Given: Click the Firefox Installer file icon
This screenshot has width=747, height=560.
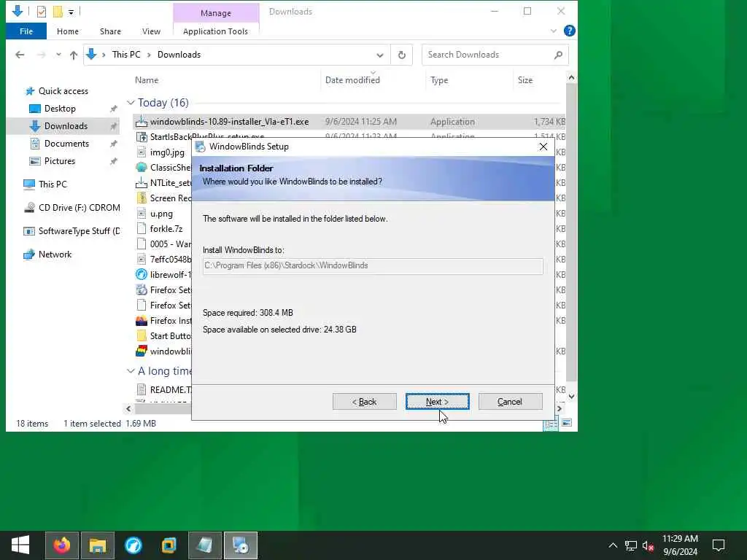Looking at the screenshot, I should [141, 321].
